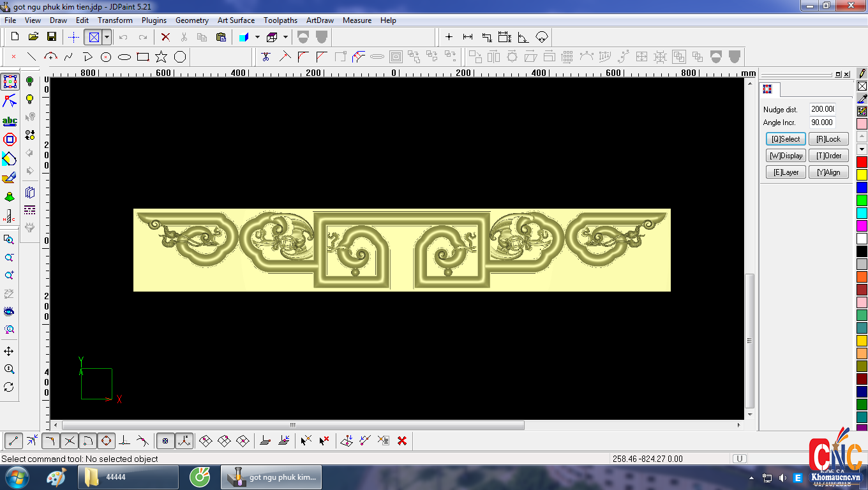Screen dimensions: 868x490
Task: Toggle intersection snap mode
Action: [70, 440]
